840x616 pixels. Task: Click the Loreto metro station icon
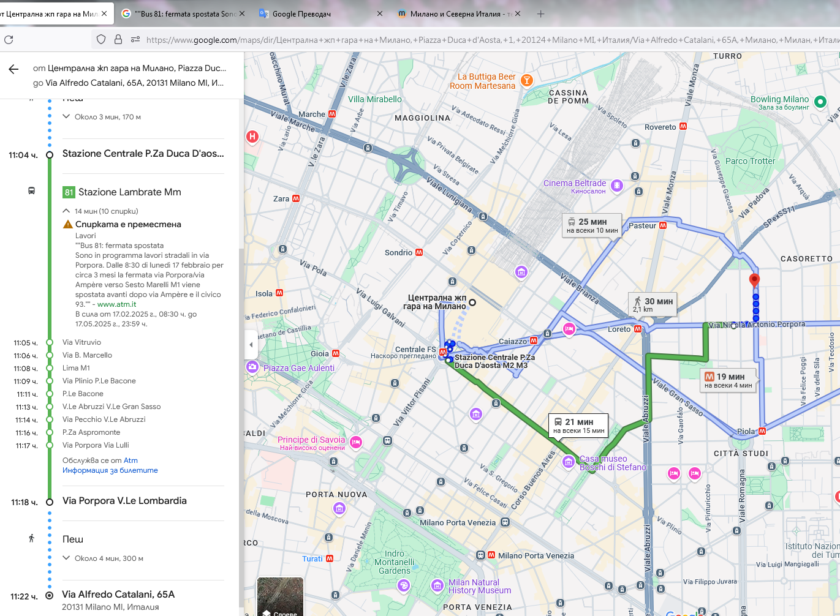638,329
